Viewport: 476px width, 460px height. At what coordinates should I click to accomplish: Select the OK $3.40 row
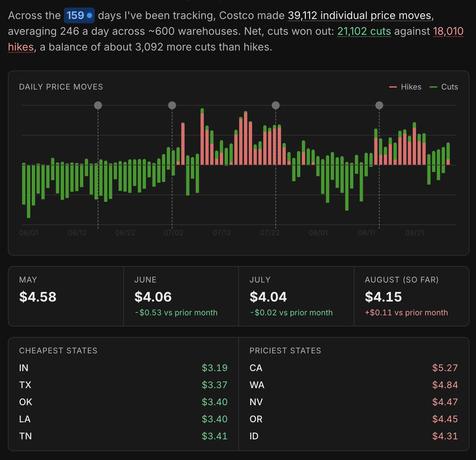tap(123, 402)
